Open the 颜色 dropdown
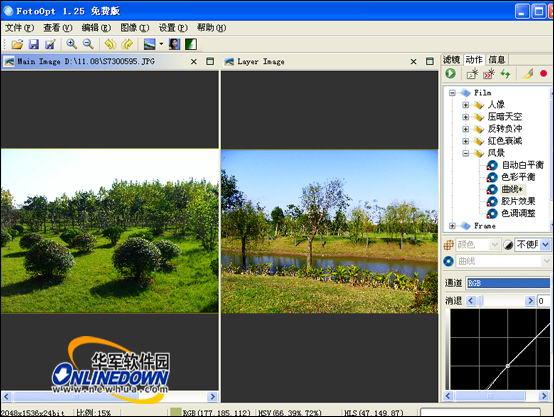The image size is (554, 417). pos(494,245)
